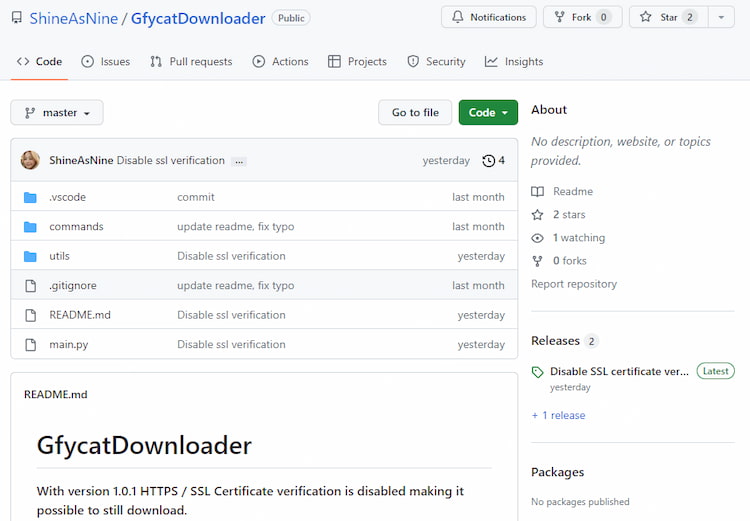Click Report repository link
Image resolution: width=750 pixels, height=521 pixels.
574,284
